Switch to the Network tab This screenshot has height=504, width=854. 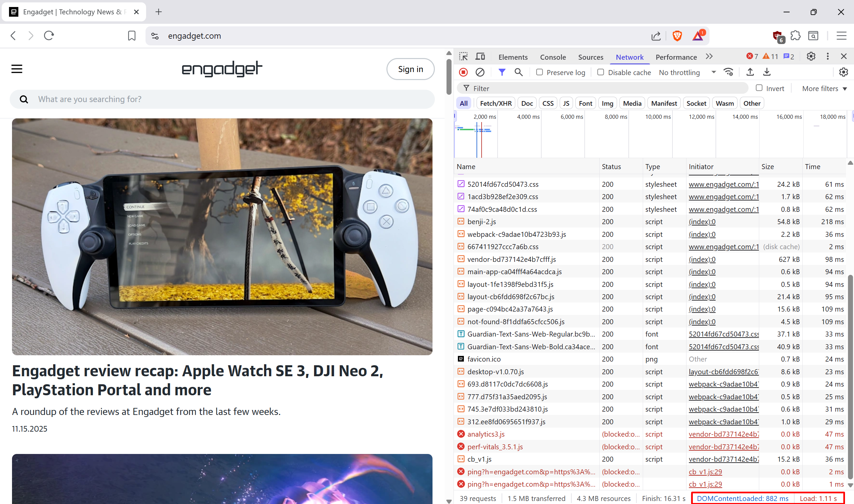click(629, 57)
